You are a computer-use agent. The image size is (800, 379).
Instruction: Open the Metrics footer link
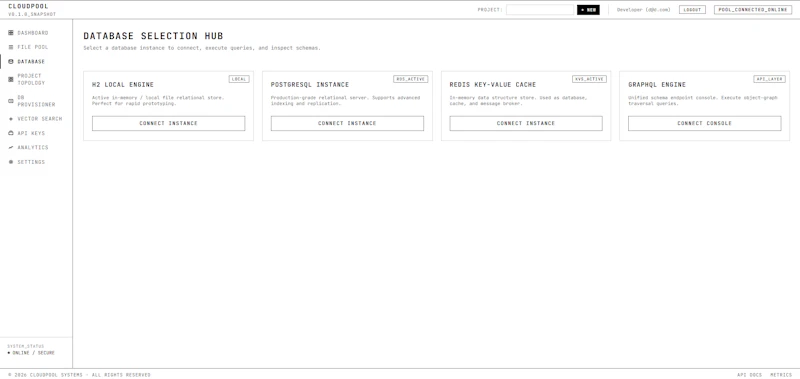coord(781,375)
